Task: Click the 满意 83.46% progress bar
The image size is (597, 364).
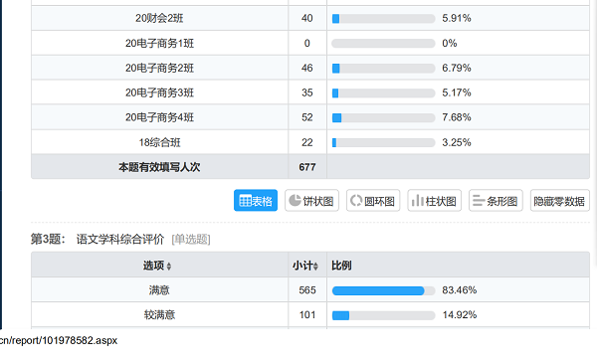Action: (x=383, y=290)
